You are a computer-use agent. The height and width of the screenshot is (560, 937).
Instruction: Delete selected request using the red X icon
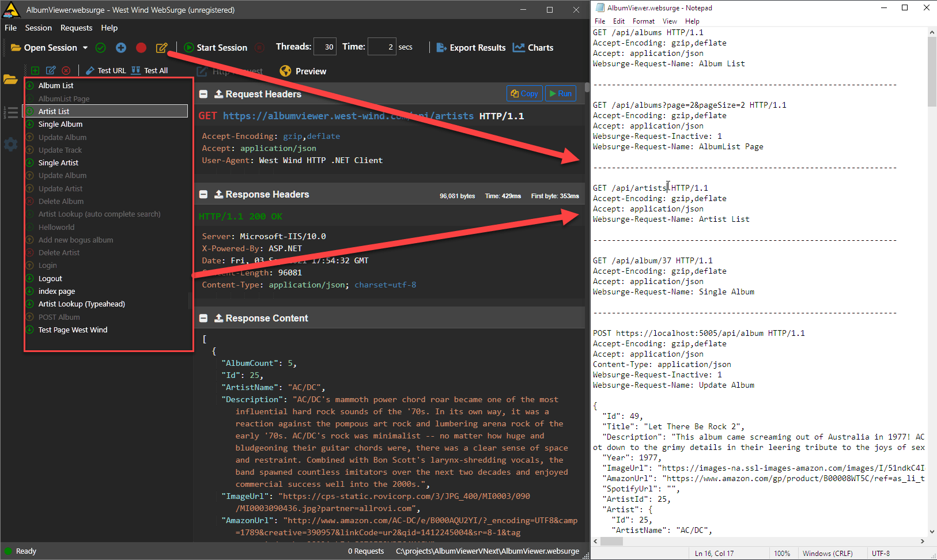(x=66, y=70)
